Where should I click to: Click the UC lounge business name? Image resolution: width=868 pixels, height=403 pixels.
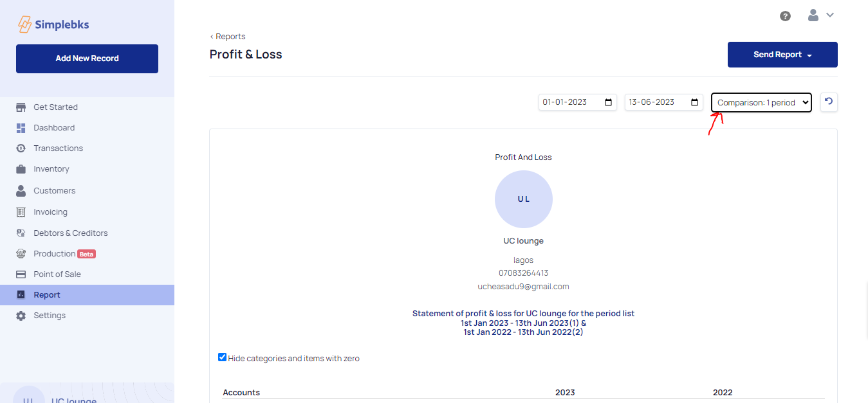point(524,241)
